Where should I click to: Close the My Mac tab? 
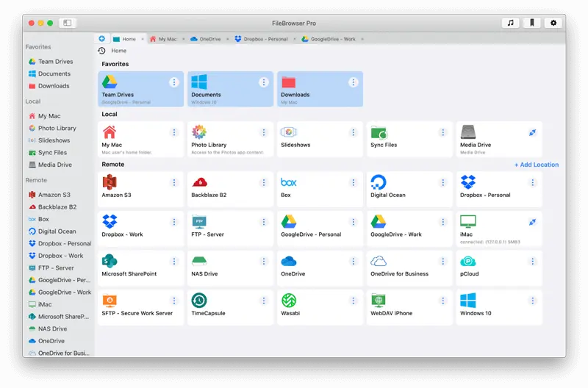click(183, 39)
